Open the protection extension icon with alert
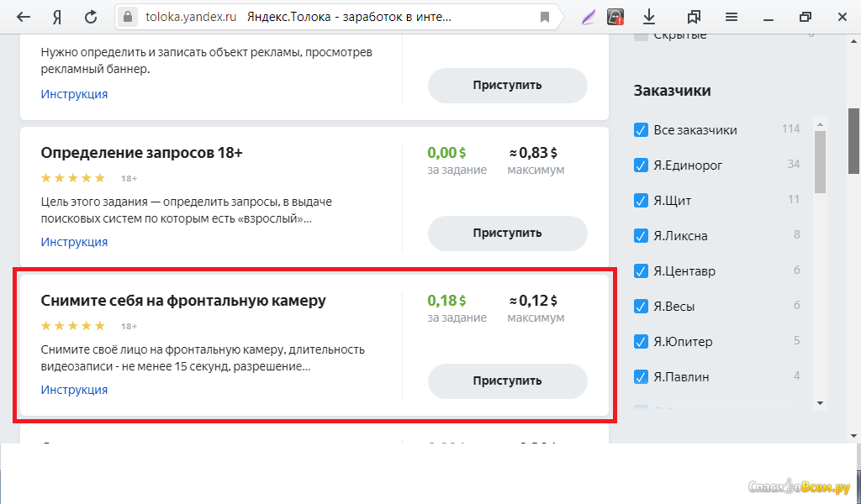This screenshot has height=504, width=861. pos(615,18)
